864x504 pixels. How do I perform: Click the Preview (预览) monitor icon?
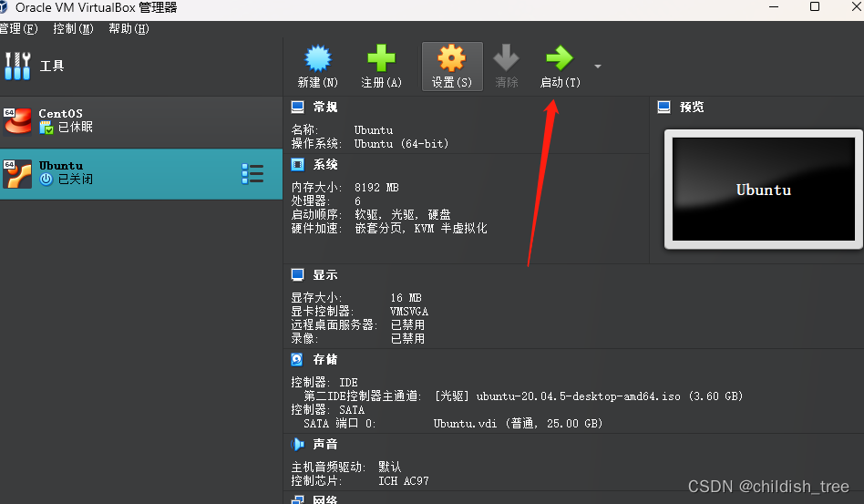tap(664, 107)
